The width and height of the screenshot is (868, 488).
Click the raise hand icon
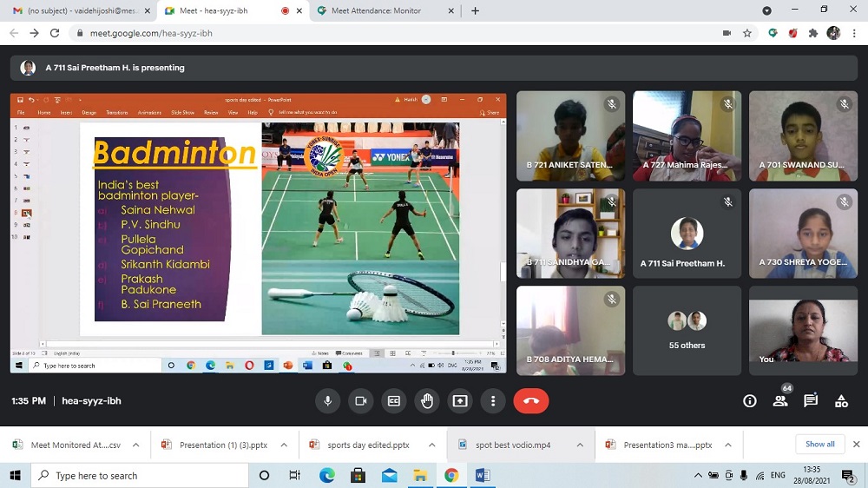(x=427, y=401)
